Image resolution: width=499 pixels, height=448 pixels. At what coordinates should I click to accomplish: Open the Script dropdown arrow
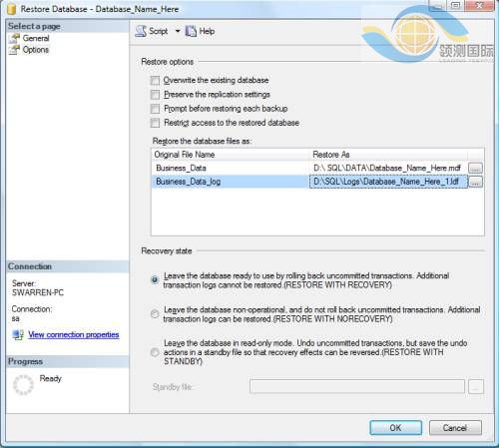tap(178, 31)
